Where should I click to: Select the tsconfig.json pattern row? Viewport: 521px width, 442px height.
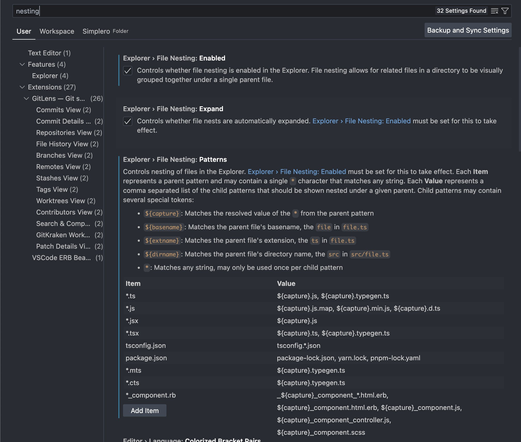313,346
